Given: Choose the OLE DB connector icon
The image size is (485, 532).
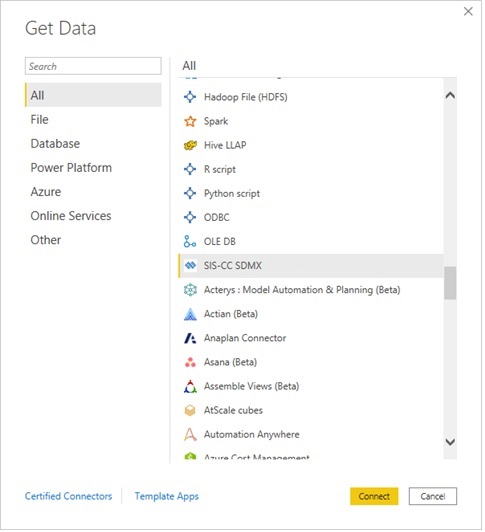Looking at the screenshot, I should coord(190,242).
